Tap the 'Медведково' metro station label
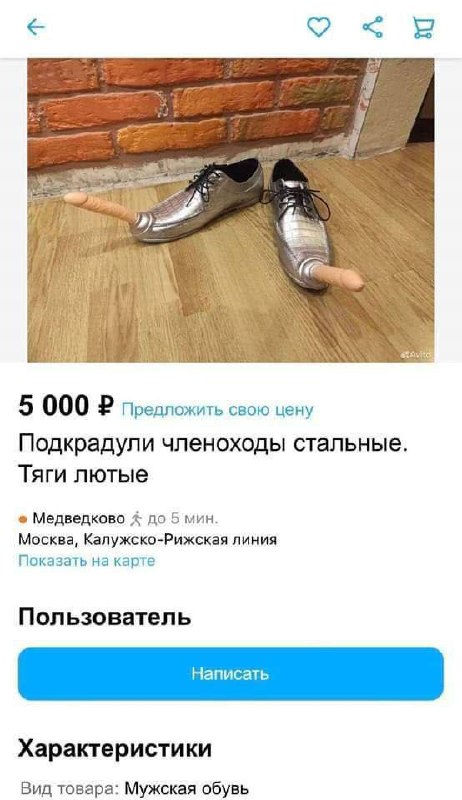462x800 pixels. pos(79,518)
